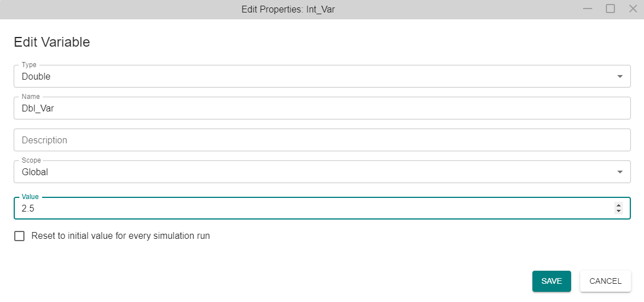This screenshot has height=302, width=644.
Task: Open the Scope dropdown showing Global
Action: point(322,172)
